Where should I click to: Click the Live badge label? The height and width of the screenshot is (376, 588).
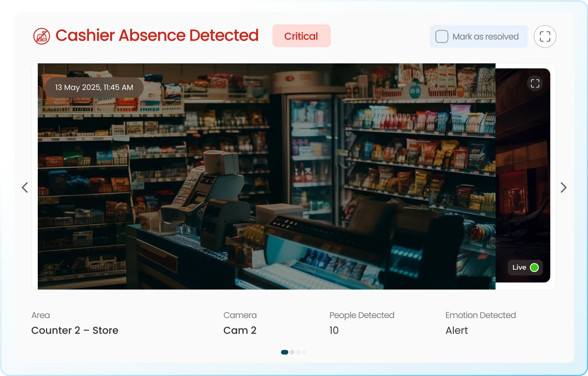click(x=519, y=267)
